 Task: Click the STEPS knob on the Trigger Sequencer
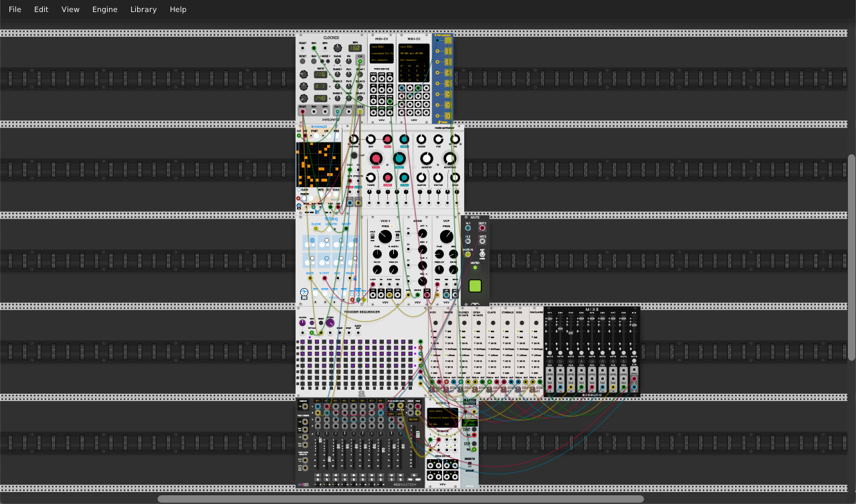tap(330, 322)
